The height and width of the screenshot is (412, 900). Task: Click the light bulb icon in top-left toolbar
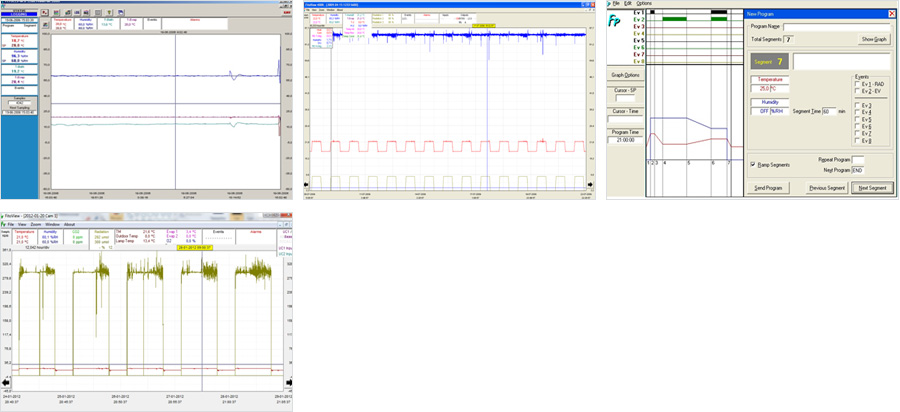coord(109,13)
